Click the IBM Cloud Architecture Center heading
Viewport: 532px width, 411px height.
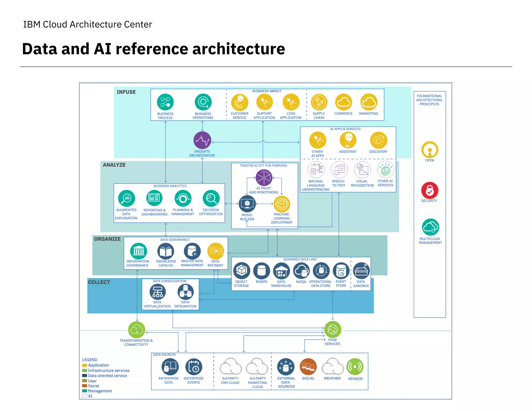click(x=88, y=24)
